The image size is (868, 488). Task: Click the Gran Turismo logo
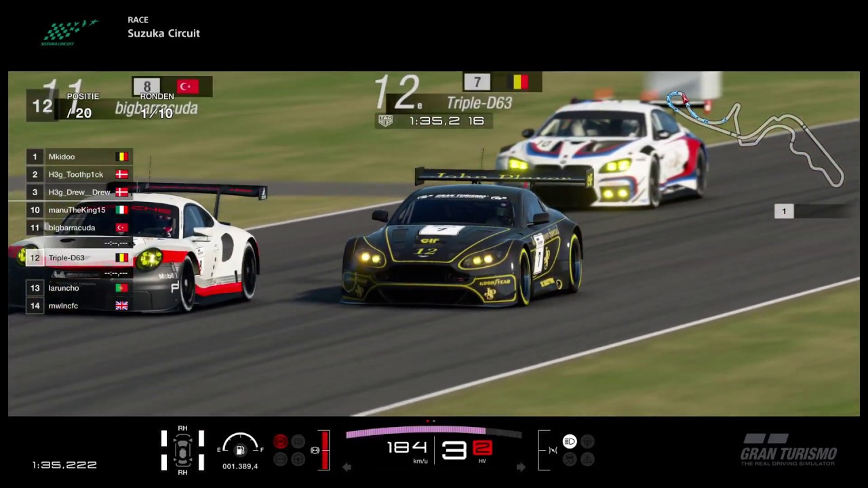[788, 449]
